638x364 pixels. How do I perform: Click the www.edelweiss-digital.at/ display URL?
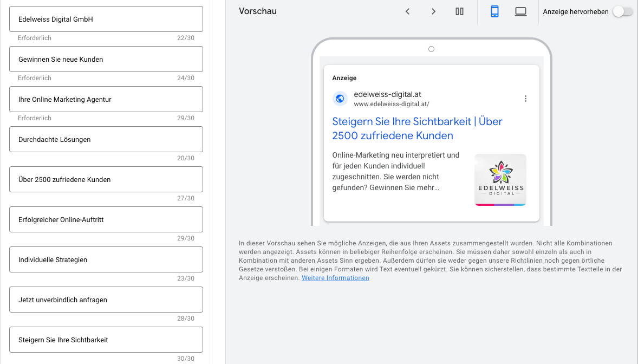[392, 104]
